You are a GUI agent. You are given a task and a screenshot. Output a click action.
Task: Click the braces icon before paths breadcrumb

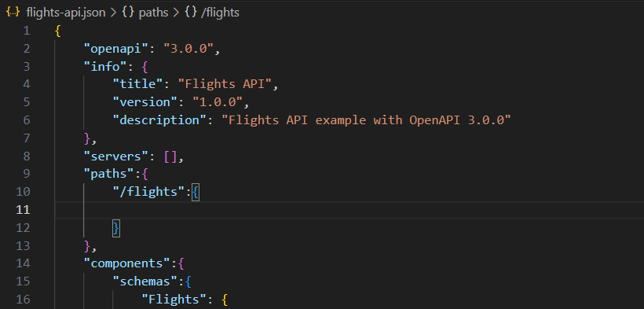click(x=129, y=13)
